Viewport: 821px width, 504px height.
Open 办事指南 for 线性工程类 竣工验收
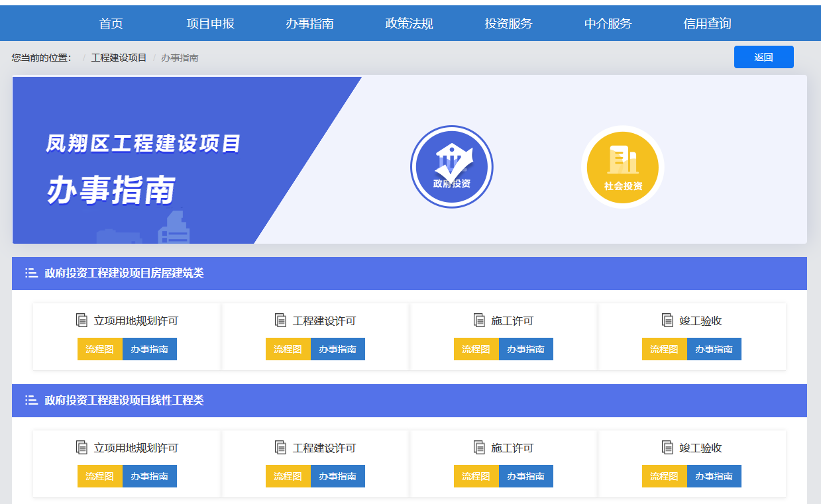[714, 476]
